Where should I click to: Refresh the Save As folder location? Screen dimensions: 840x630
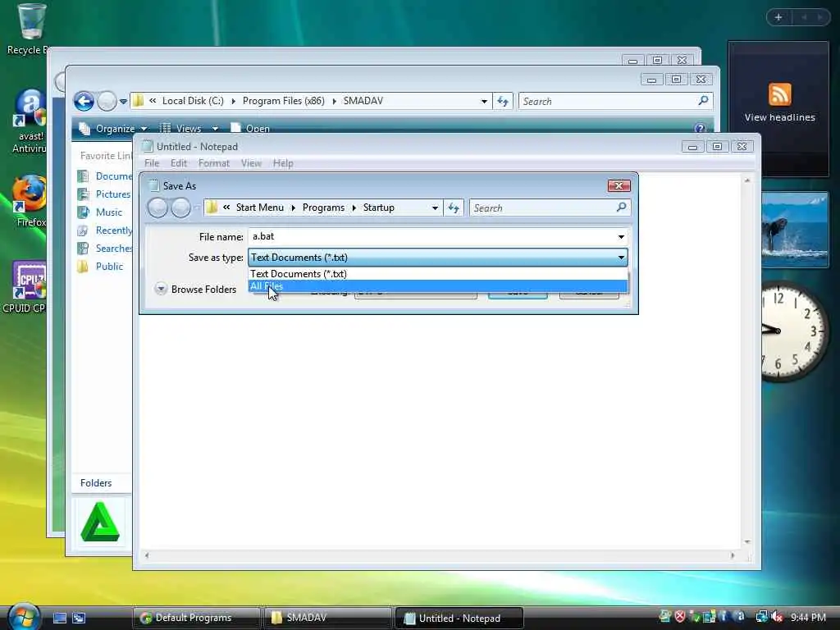[x=454, y=208]
